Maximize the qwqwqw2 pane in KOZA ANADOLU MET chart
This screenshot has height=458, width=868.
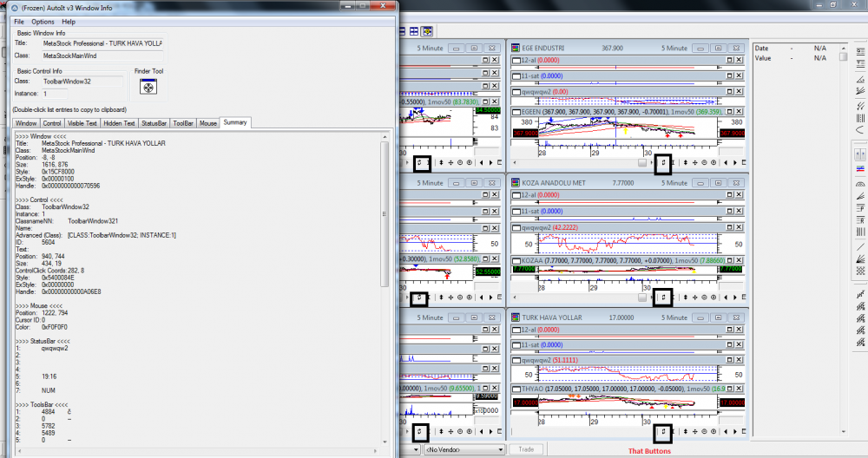pyautogui.click(x=730, y=227)
